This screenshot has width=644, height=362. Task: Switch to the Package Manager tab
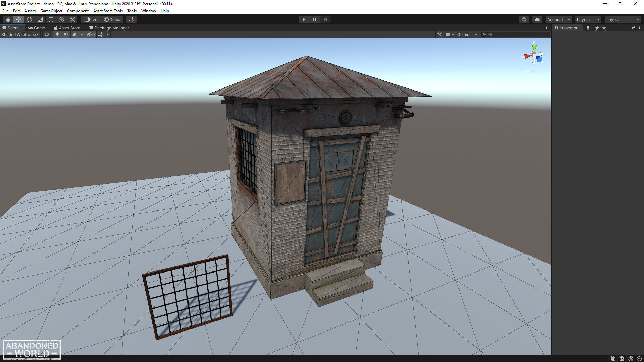pyautogui.click(x=109, y=28)
